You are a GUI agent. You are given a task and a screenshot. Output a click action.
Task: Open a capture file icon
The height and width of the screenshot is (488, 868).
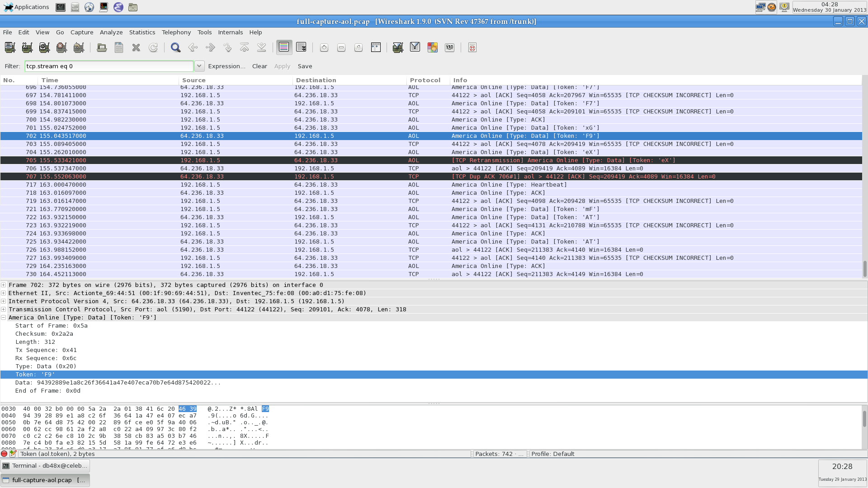coord(102,47)
